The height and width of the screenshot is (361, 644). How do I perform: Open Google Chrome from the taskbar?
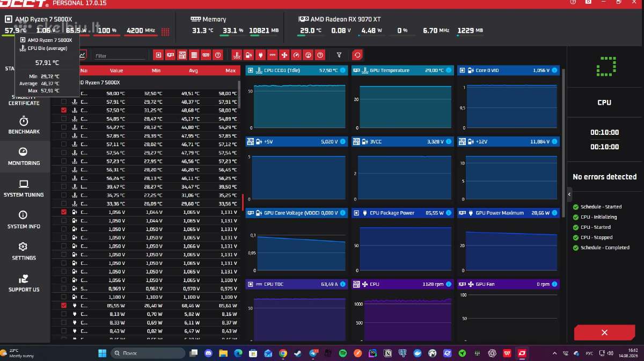pyautogui.click(x=283, y=353)
